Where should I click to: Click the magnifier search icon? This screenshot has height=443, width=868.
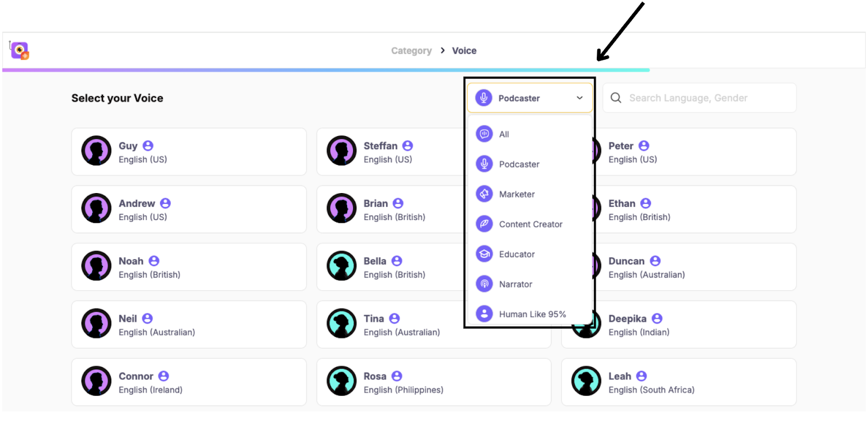pos(616,98)
